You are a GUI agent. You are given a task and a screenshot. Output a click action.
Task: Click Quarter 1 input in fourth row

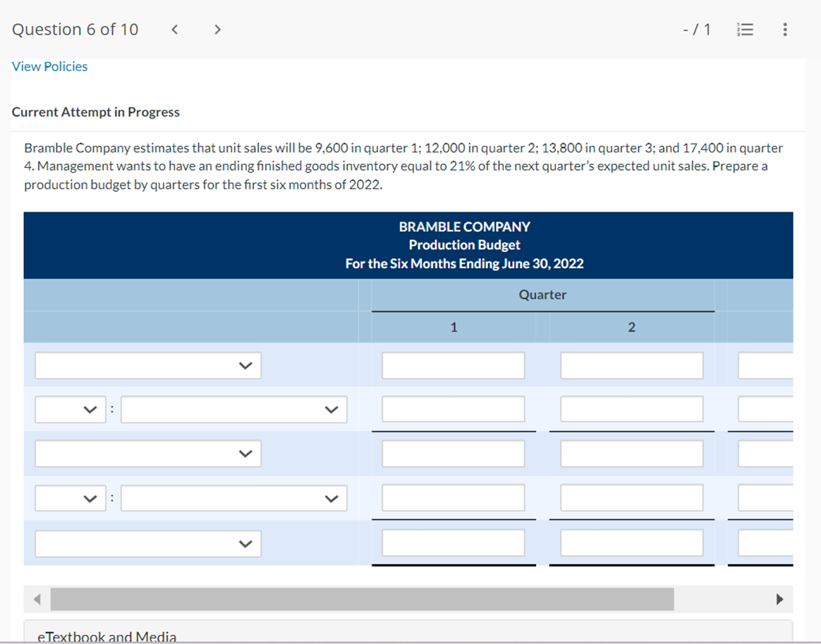pos(454,497)
